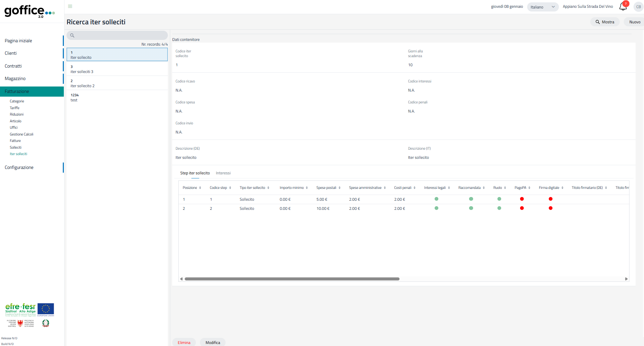Viewport: 644px width, 346px height.
Task: Expand the Configurazione menu section
Action: click(x=19, y=168)
